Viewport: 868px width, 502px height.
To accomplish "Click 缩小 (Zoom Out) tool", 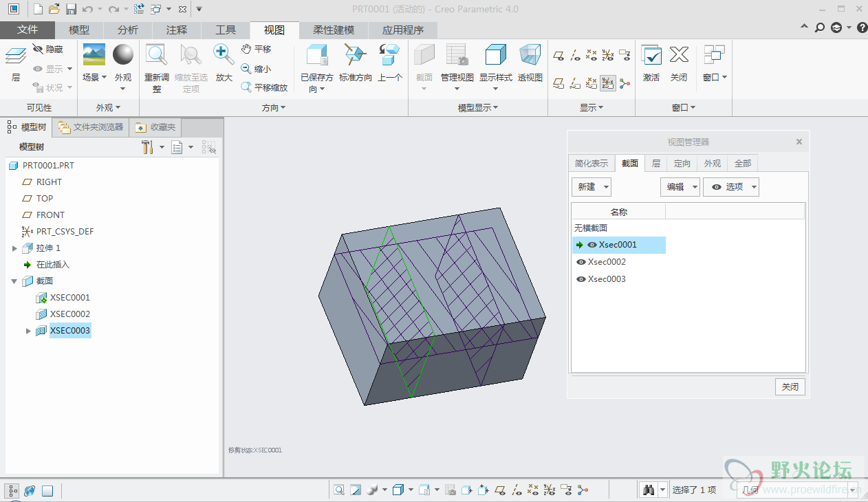I will (257, 69).
